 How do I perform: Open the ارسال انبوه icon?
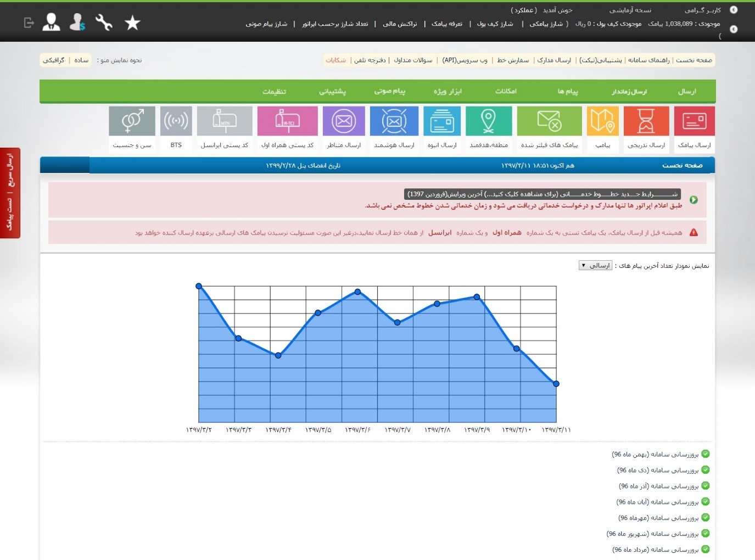(442, 121)
